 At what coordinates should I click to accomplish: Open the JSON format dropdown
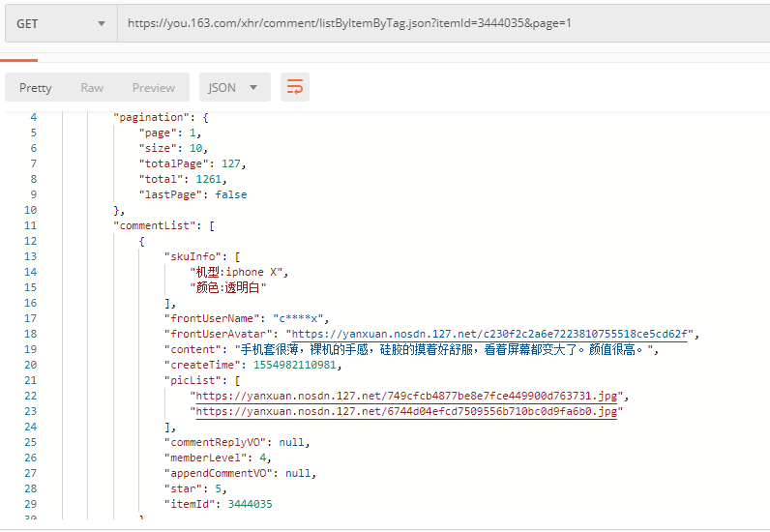tap(234, 87)
